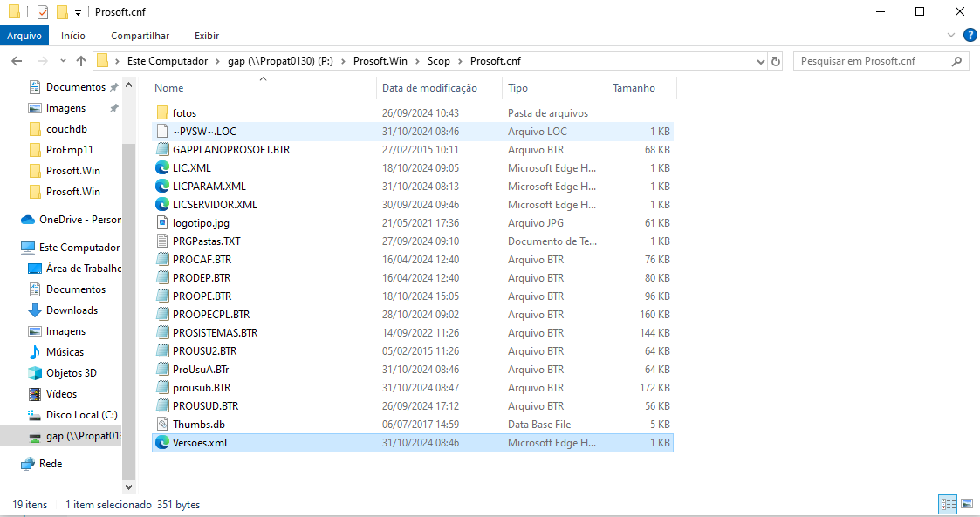Screen dimensions: 980x517
Task: Select the file named PROOPE.BTR
Action: (202, 296)
